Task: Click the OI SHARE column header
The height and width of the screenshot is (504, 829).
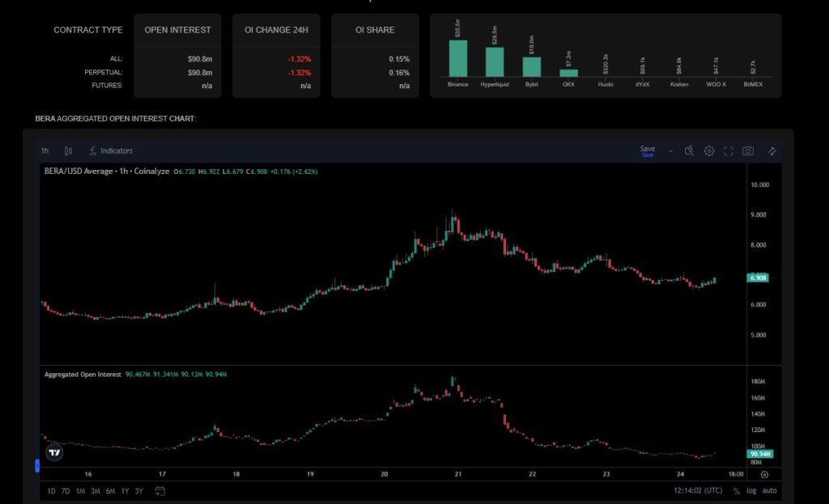Action: [375, 30]
